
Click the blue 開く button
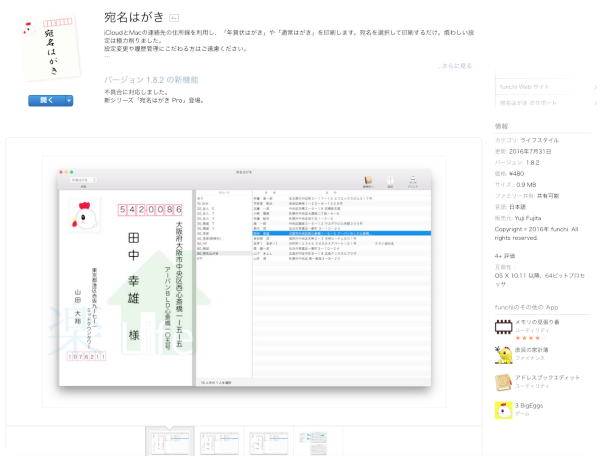(x=46, y=101)
